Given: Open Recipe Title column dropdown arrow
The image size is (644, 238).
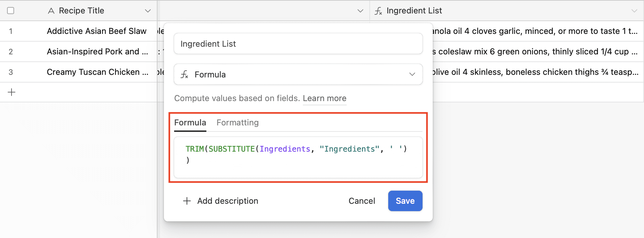Looking at the screenshot, I should point(148,11).
